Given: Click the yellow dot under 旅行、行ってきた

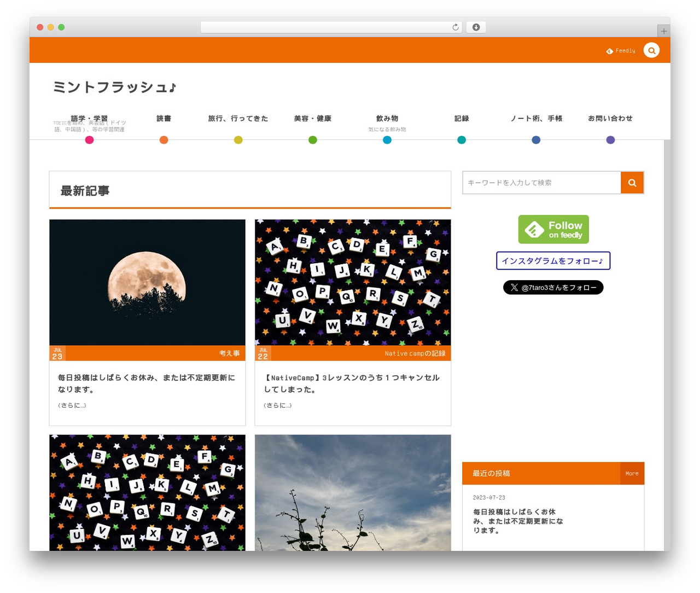Looking at the screenshot, I should [x=238, y=140].
